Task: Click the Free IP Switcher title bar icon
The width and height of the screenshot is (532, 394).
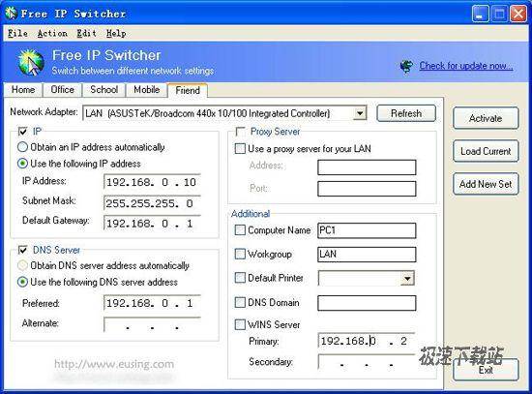Action: [11, 13]
